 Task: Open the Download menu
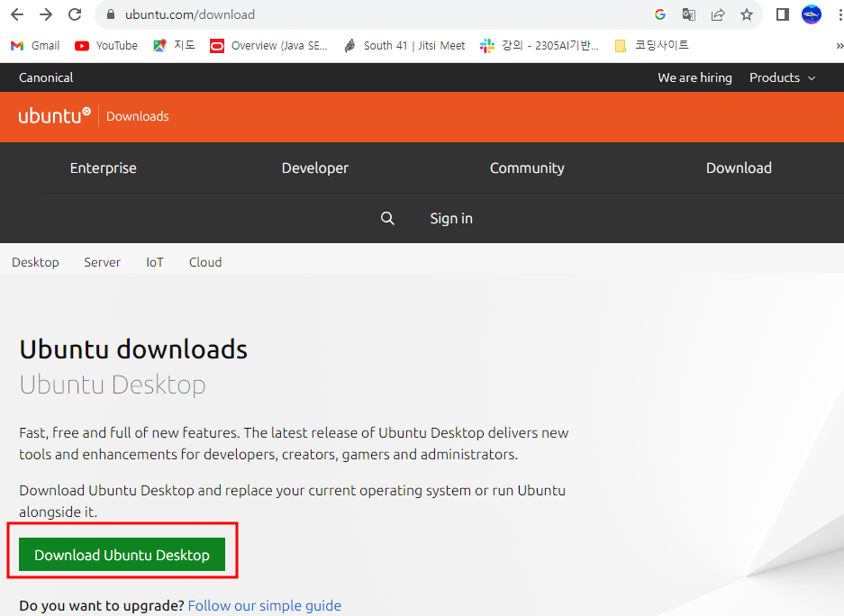click(739, 168)
